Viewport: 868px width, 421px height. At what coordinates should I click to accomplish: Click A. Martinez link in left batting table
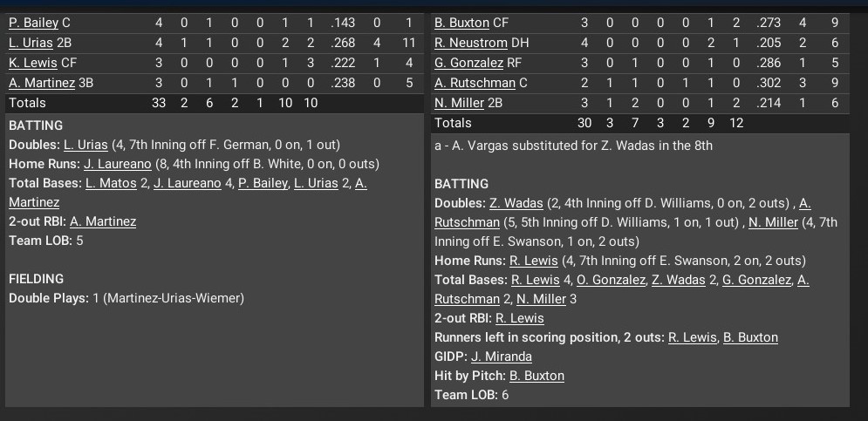coord(42,83)
